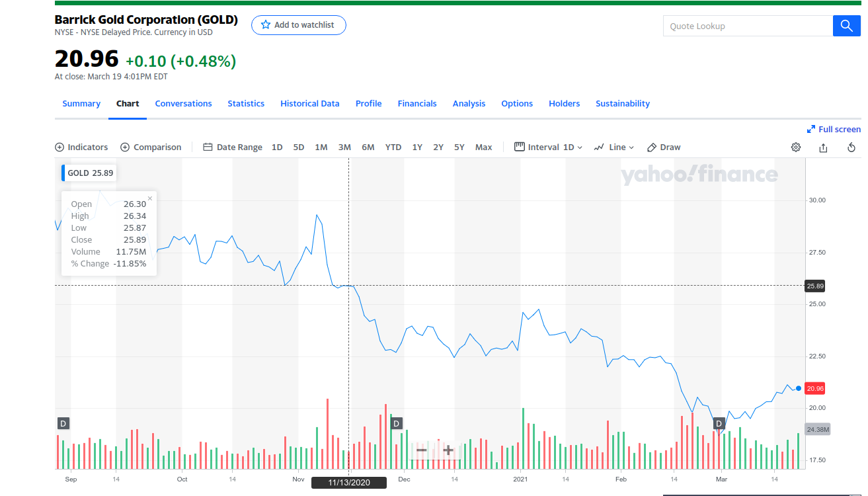This screenshot has width=868, height=496.
Task: Reset the chart using the undo icon
Action: coord(851,147)
